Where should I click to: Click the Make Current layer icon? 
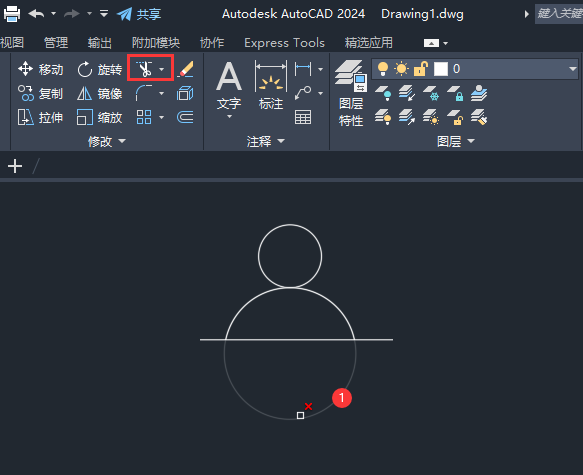click(479, 93)
